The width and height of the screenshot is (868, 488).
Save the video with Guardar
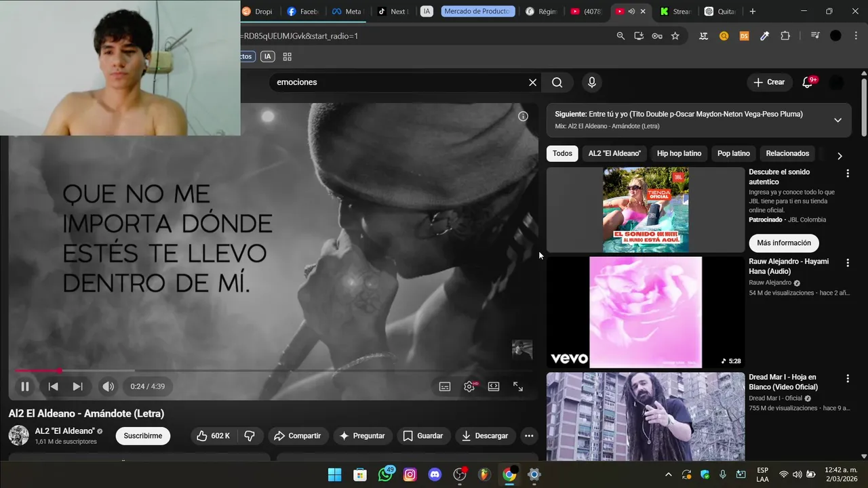[x=423, y=436]
